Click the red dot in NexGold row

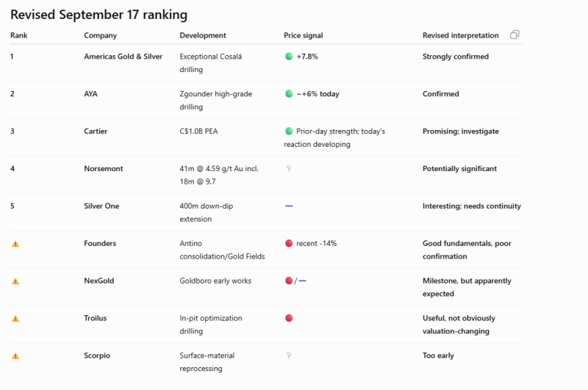coord(289,281)
